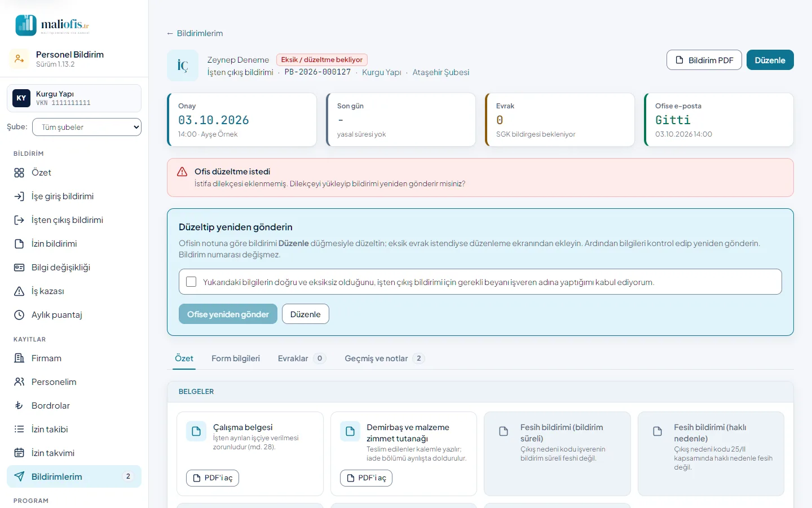
Task: Click the Bildirimlerim paper plane icon
Action: click(x=19, y=477)
